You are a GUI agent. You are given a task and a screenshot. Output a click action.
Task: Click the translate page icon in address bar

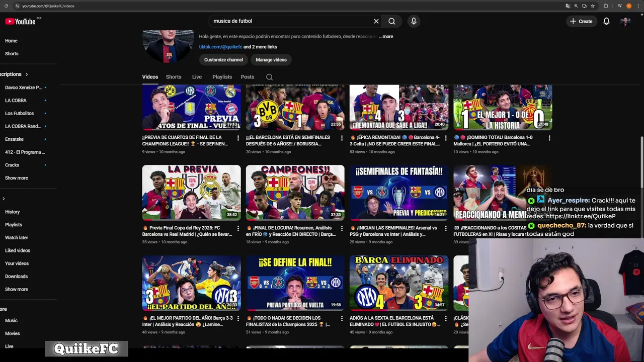pyautogui.click(x=568, y=6)
